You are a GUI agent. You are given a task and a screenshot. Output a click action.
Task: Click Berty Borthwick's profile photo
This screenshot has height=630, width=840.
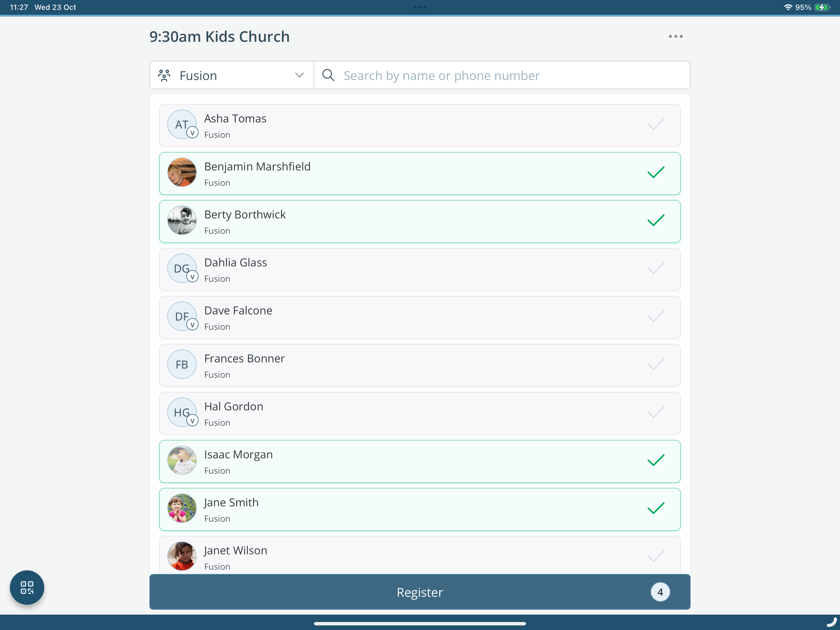[x=182, y=220]
